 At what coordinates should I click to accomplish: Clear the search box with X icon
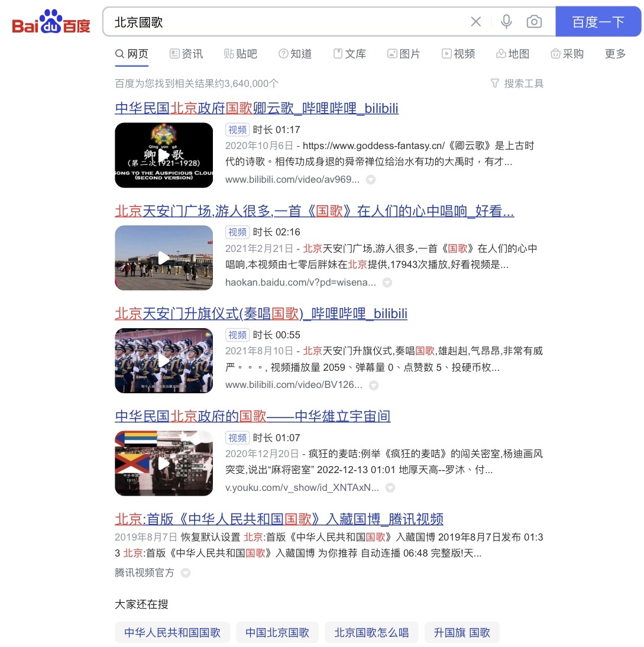(475, 21)
